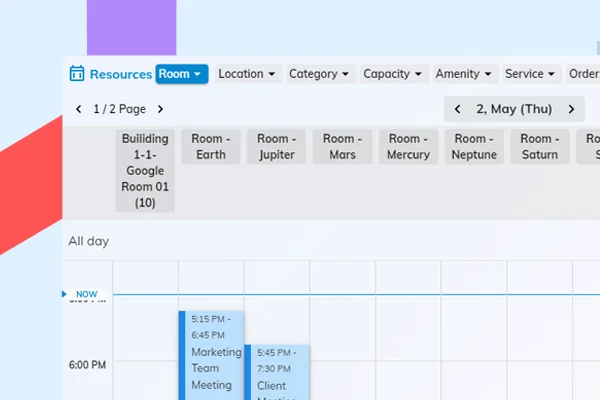This screenshot has width=600, height=400.
Task: Expand the Service filter
Action: (x=530, y=74)
